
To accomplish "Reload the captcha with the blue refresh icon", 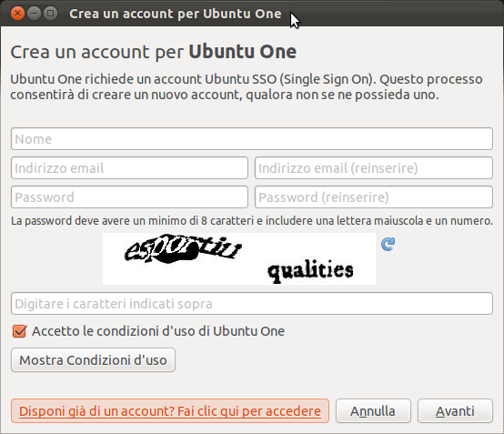I will pyautogui.click(x=388, y=244).
